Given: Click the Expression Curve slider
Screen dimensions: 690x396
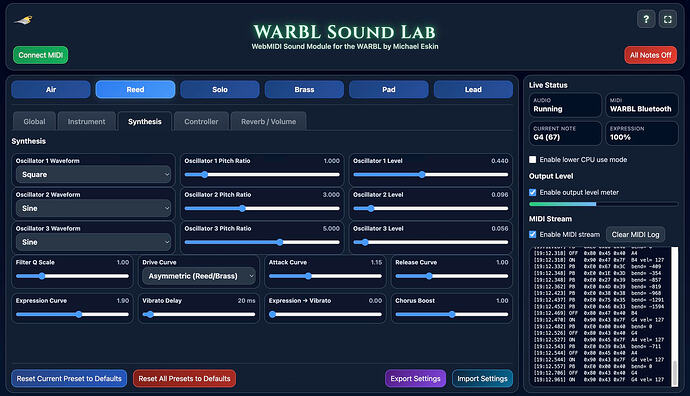Looking at the screenshot, I should click(72, 315).
